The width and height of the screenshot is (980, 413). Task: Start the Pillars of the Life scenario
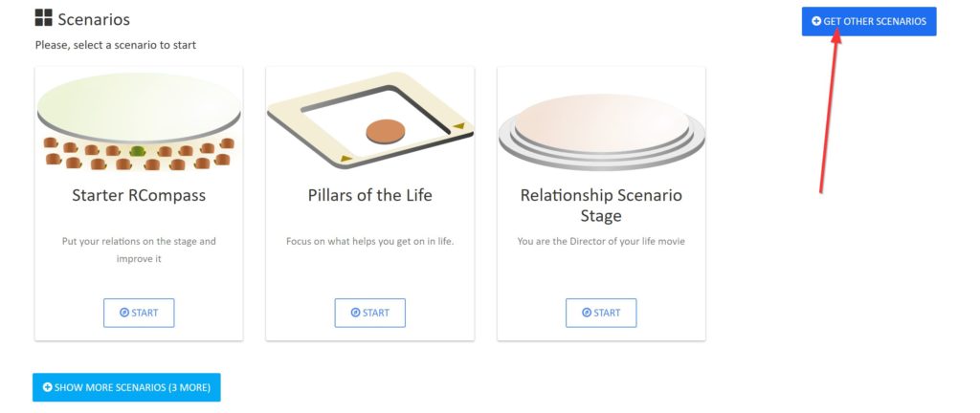coord(370,313)
